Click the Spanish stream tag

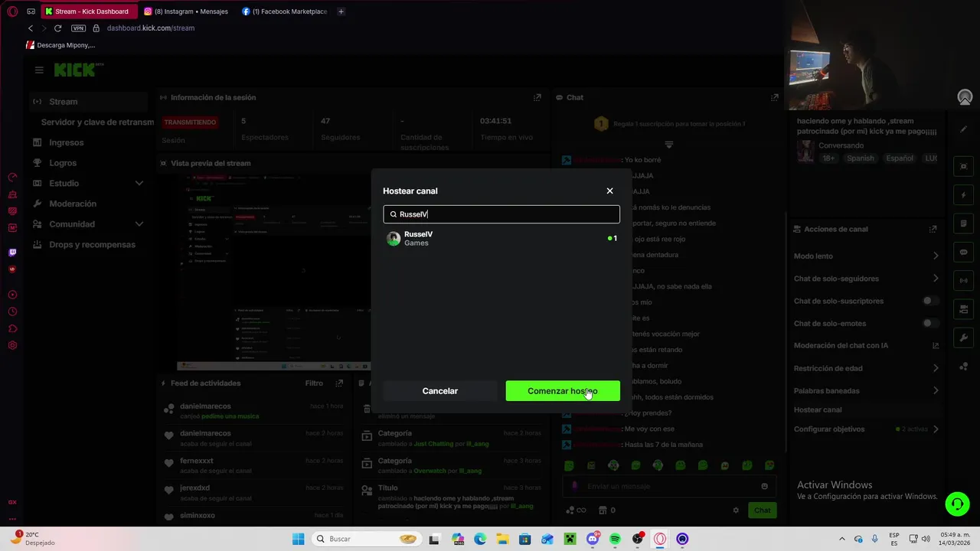(859, 158)
